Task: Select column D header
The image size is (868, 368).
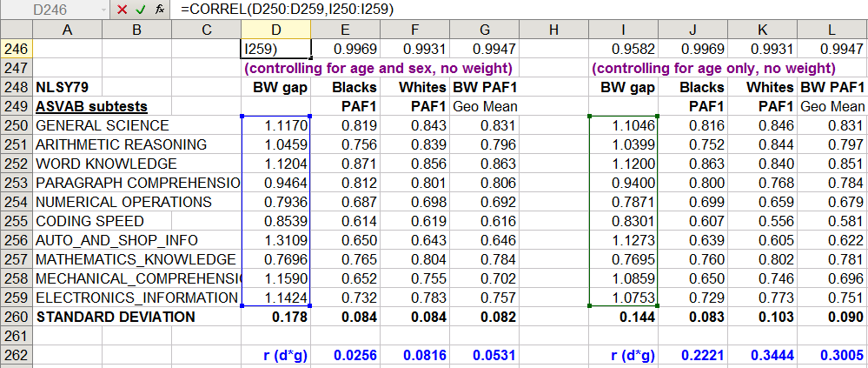Action: tap(276, 30)
